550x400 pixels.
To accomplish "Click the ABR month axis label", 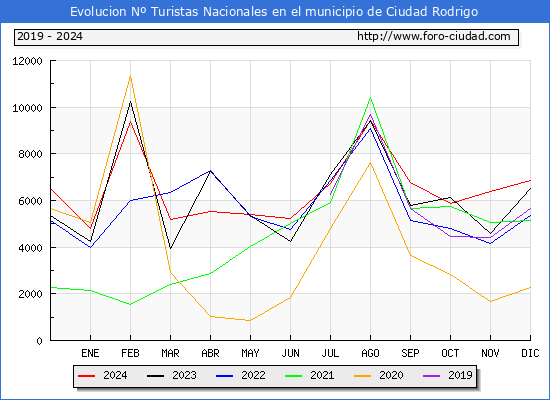I will 210,353.
